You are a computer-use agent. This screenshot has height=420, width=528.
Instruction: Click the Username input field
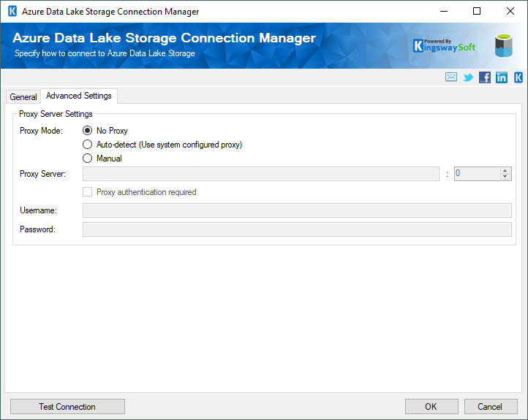pyautogui.click(x=297, y=210)
